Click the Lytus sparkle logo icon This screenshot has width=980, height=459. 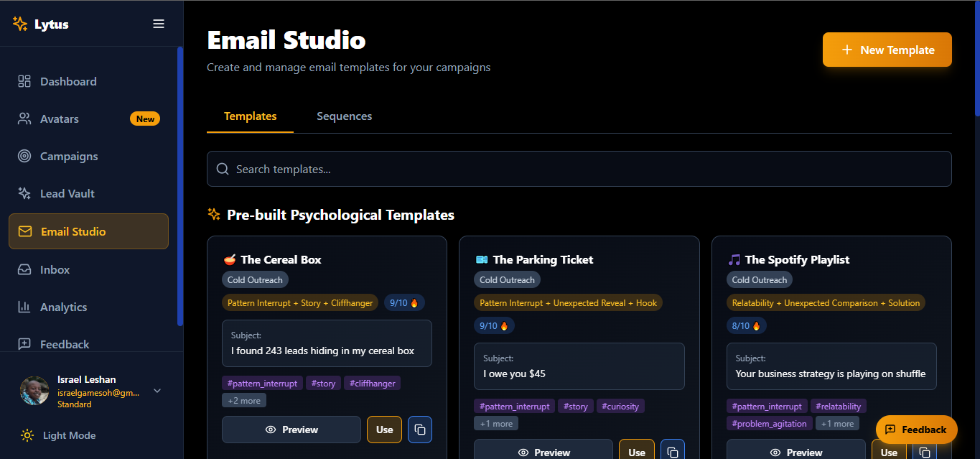19,24
